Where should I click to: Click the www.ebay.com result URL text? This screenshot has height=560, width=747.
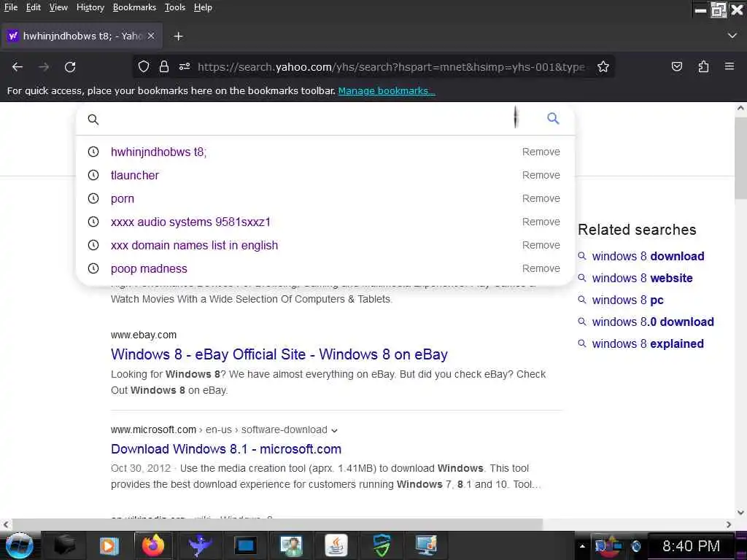(144, 335)
